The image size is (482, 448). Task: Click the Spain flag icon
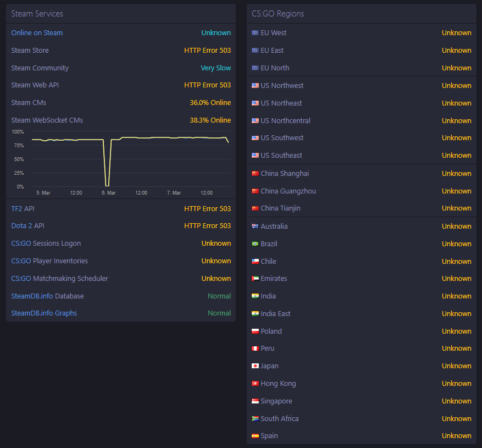(255, 436)
